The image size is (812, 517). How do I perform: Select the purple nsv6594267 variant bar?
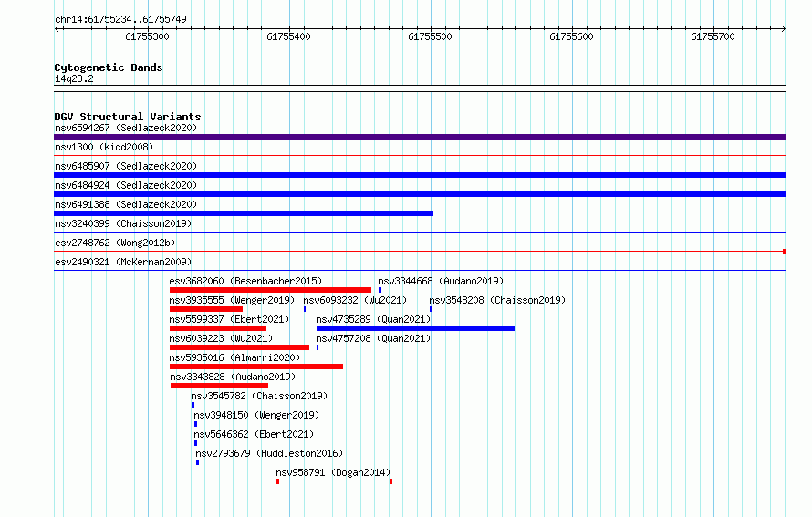(x=420, y=137)
